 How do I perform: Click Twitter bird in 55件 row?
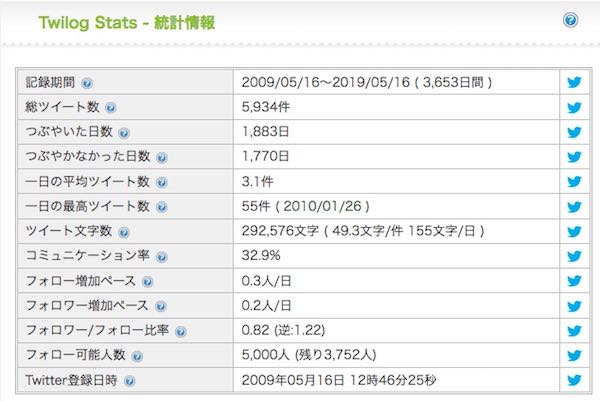tap(574, 207)
